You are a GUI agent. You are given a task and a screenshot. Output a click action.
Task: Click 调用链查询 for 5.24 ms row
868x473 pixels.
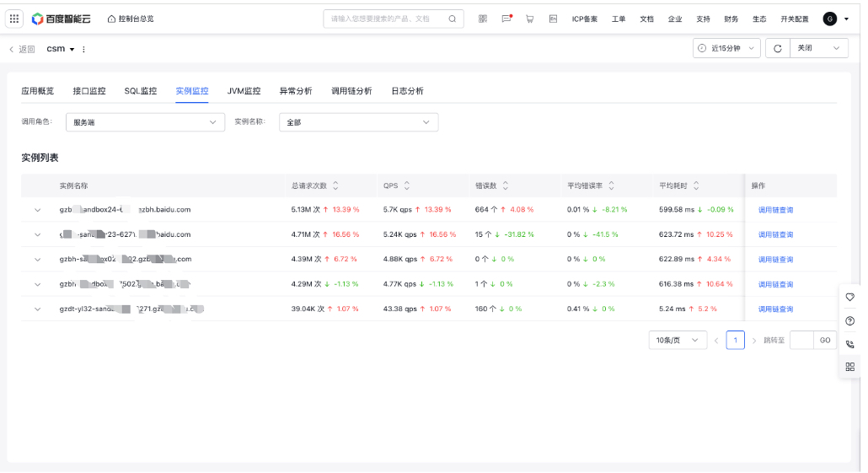[775, 309]
